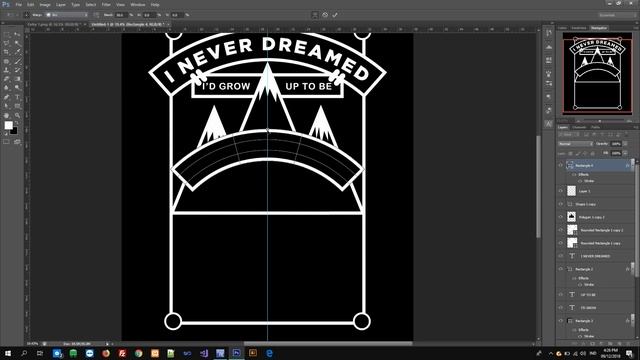Select the Gradient tool
Image resolution: width=640 pixels, height=360 pixels.
click(x=17, y=79)
